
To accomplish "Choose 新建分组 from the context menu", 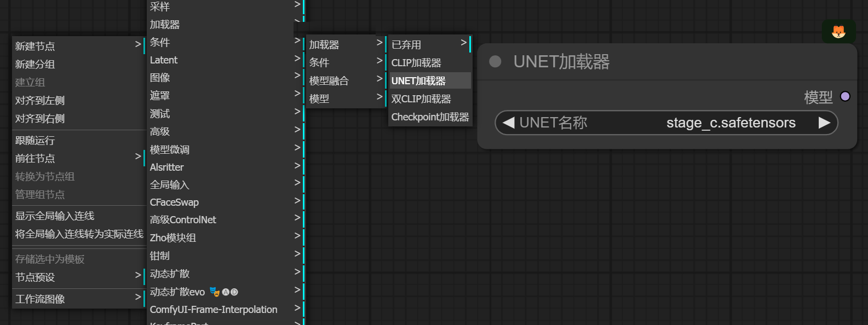I will coord(78,64).
